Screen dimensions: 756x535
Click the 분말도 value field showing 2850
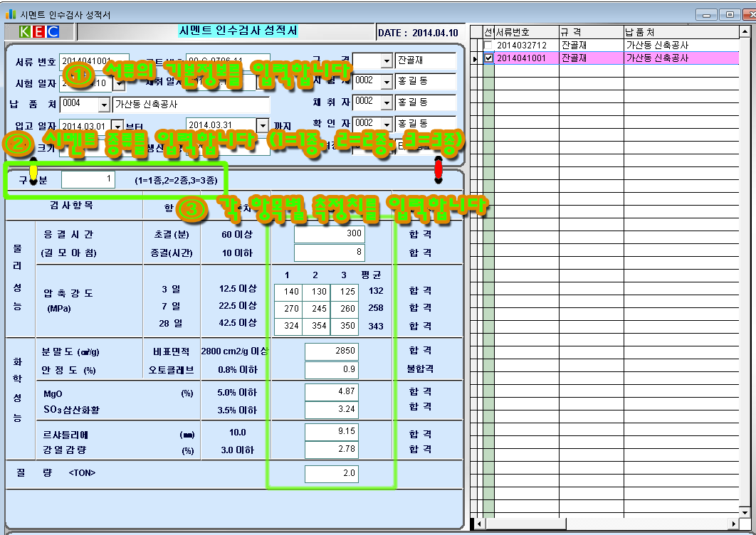(331, 351)
